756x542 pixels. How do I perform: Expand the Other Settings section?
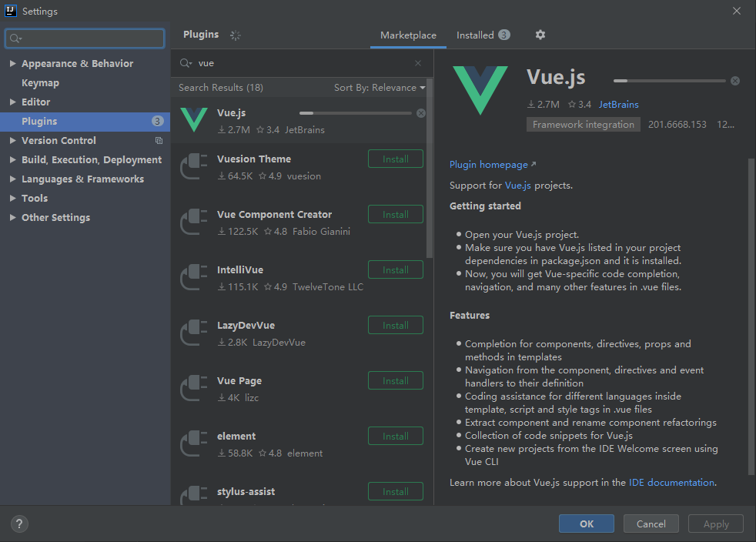click(13, 217)
